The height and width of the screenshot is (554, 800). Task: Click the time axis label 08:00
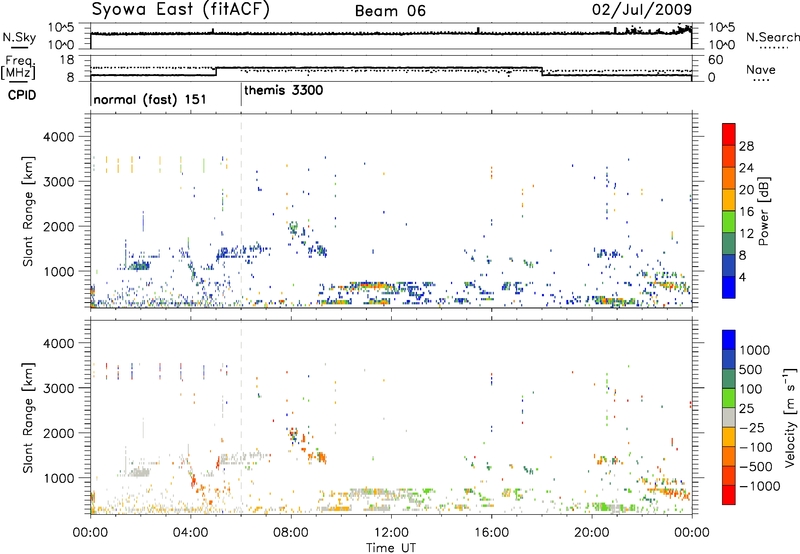291,533
